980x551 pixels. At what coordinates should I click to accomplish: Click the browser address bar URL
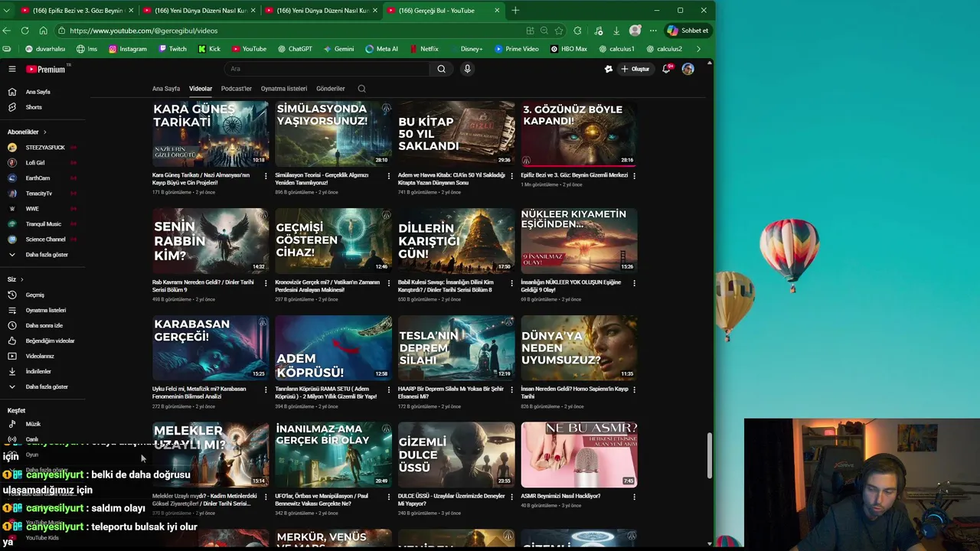(x=143, y=31)
